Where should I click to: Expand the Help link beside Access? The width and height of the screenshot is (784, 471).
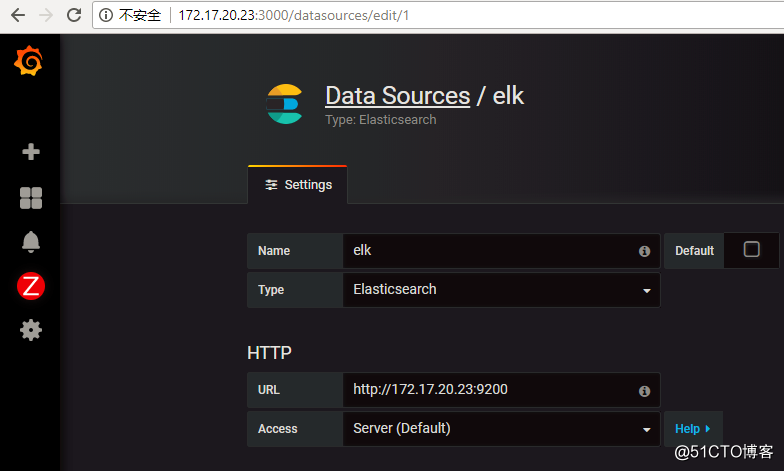[x=692, y=429]
